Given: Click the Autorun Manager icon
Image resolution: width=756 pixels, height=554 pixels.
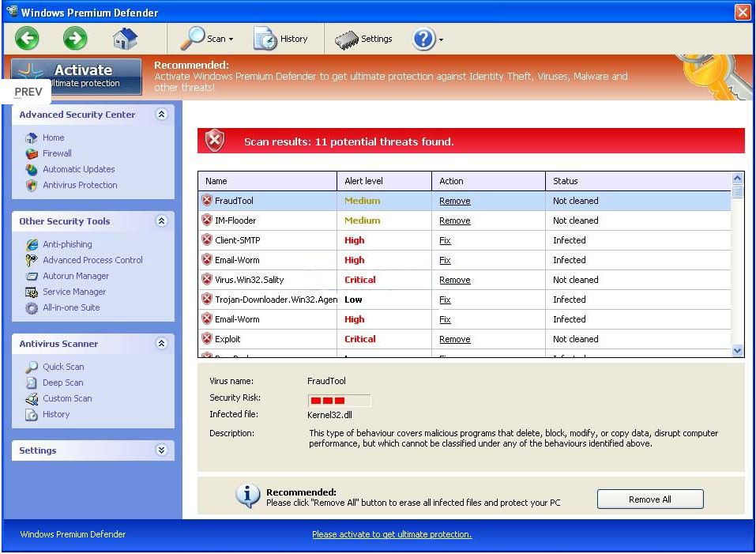Looking at the screenshot, I should point(32,277).
